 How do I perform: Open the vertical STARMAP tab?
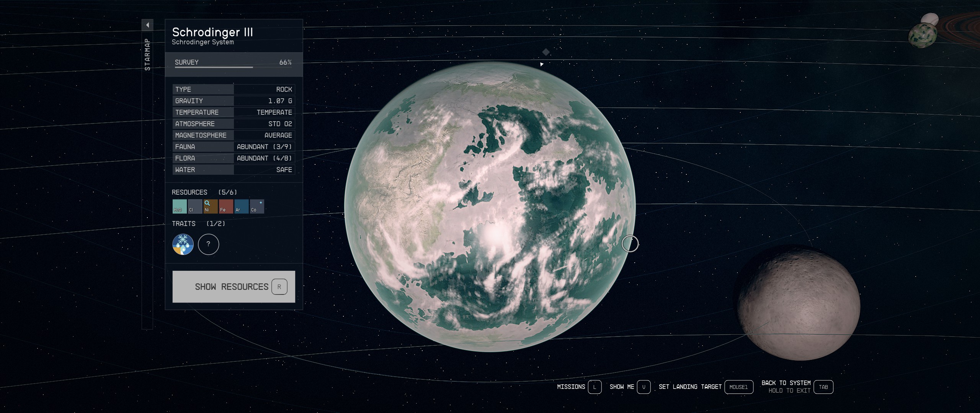[x=147, y=54]
